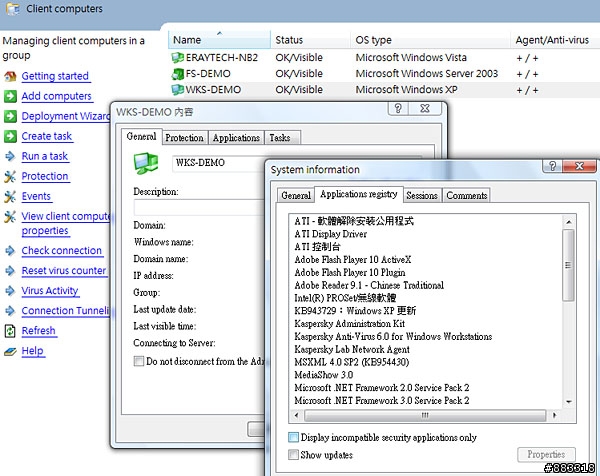The height and width of the screenshot is (476, 600).
Task: Switch to the Protection tab
Action: 184,138
